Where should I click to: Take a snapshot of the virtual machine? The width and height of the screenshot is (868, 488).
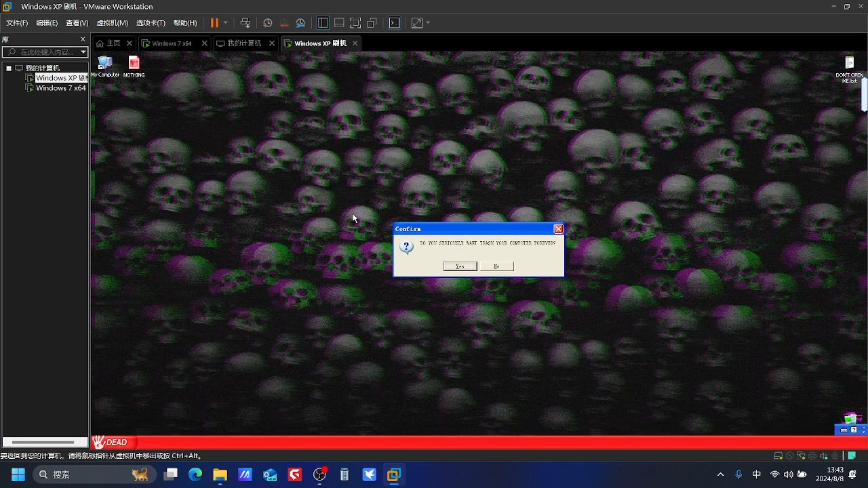[268, 22]
